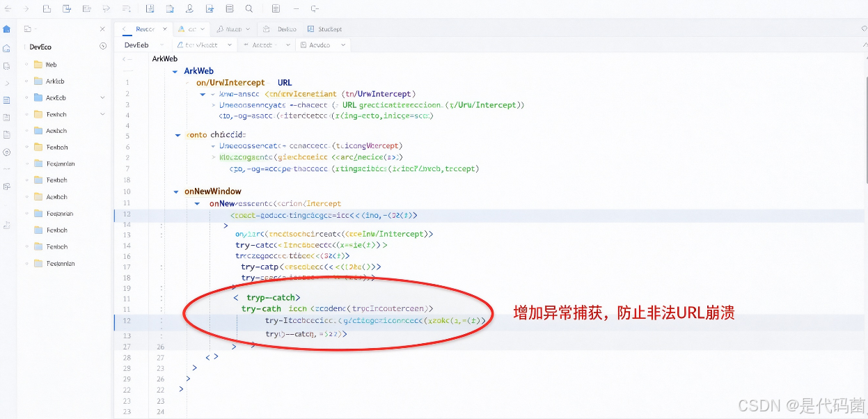Click the on/UrwIntercept code text
868x419 pixels.
230,83
